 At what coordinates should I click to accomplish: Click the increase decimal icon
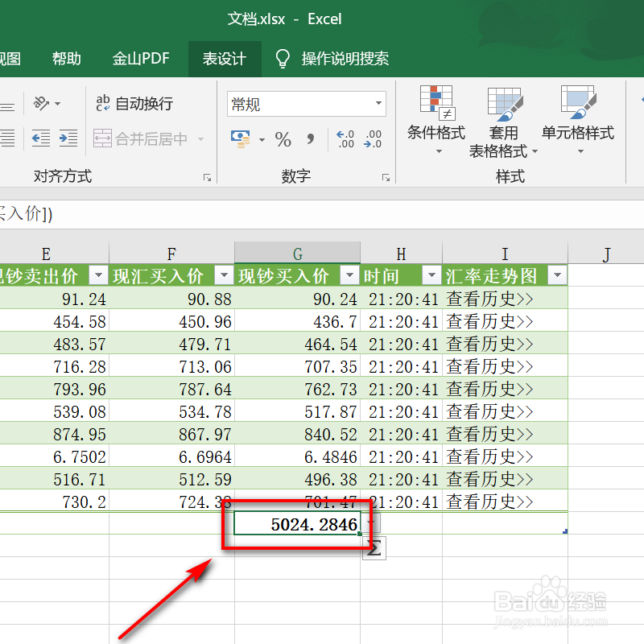pos(345,140)
